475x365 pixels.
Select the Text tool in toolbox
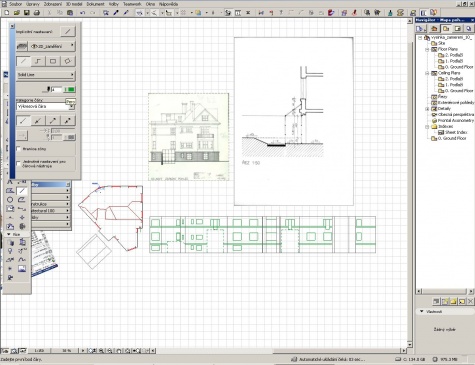coord(10,182)
